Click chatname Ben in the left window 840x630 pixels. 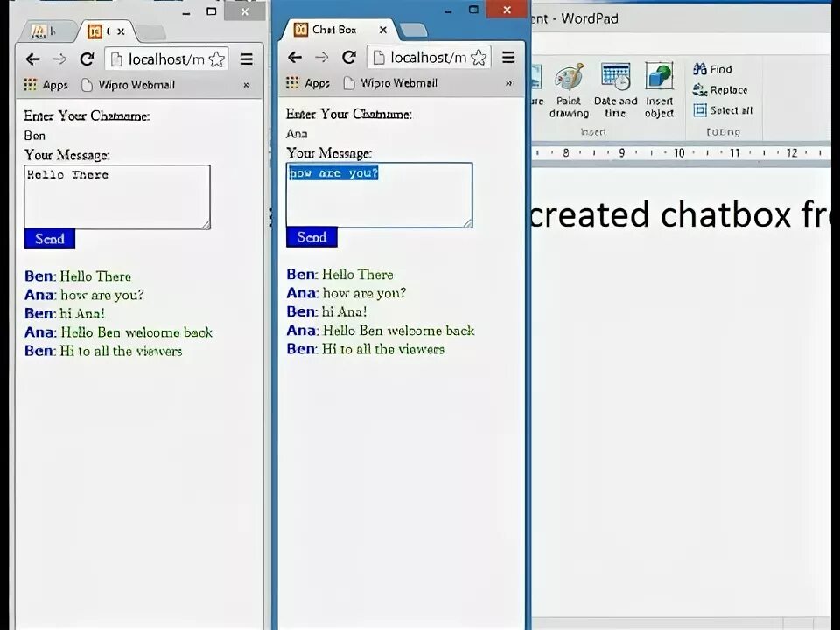click(x=35, y=136)
